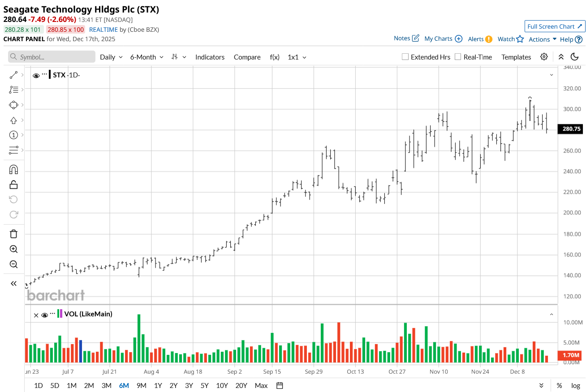
Task: Enable the Extended Hrs checkbox
Action: tap(405, 57)
